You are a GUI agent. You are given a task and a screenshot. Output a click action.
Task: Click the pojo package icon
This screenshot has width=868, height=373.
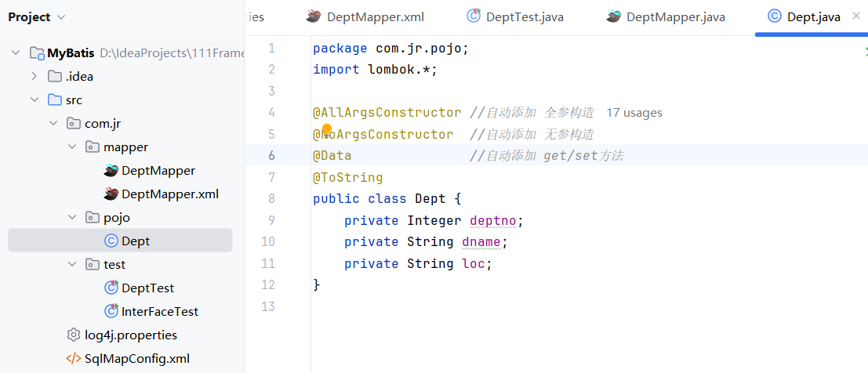(x=93, y=218)
